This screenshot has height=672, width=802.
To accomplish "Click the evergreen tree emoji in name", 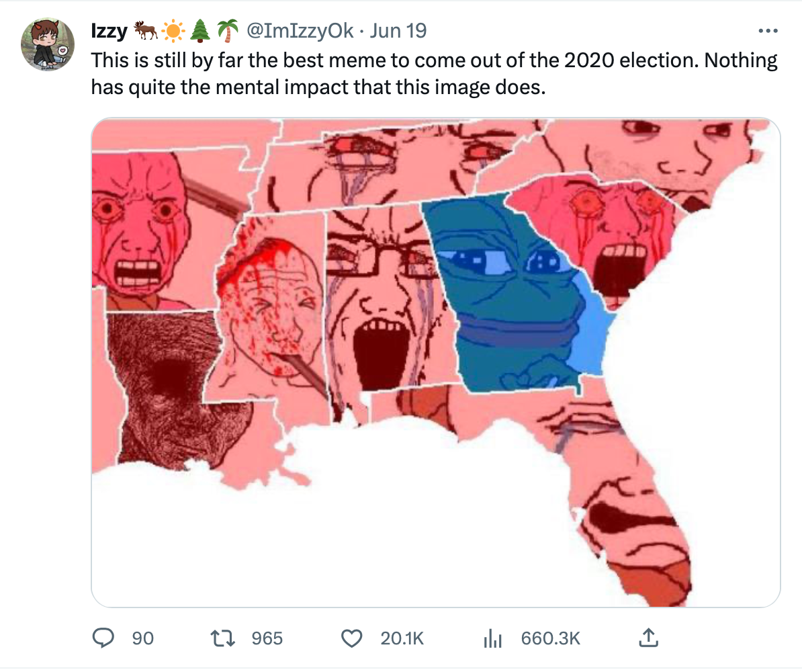I will [x=200, y=31].
